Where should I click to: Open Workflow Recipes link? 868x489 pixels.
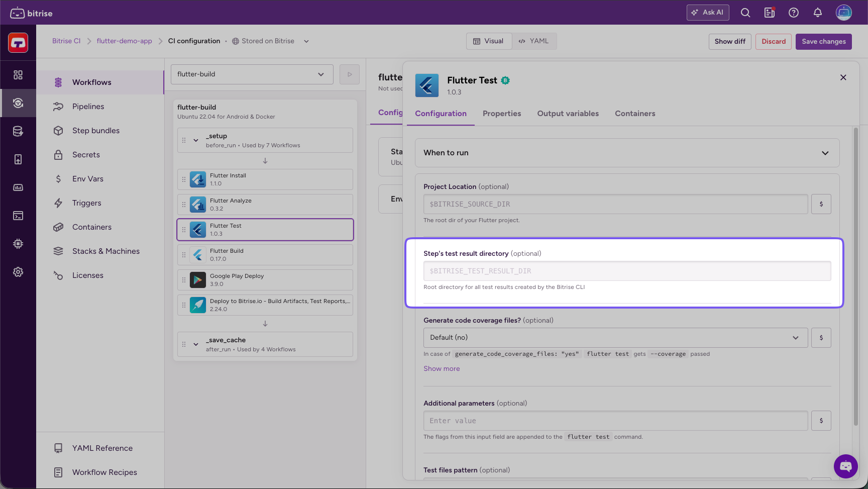click(100, 472)
